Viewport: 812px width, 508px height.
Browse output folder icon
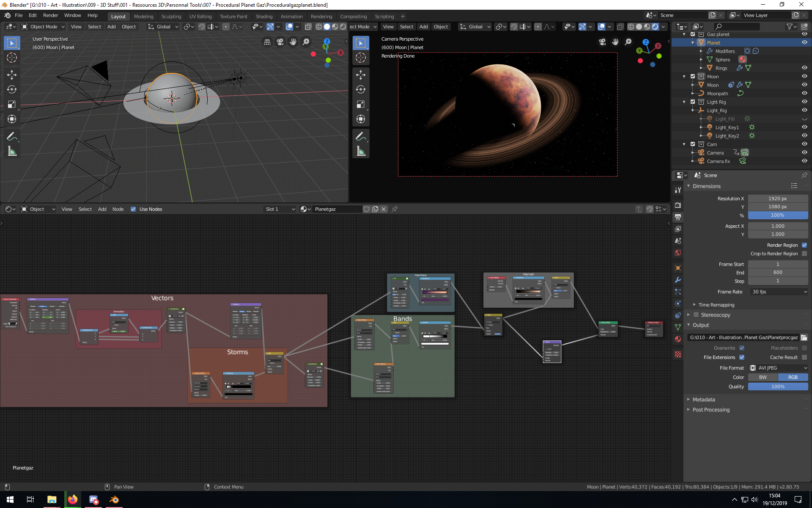coord(804,337)
